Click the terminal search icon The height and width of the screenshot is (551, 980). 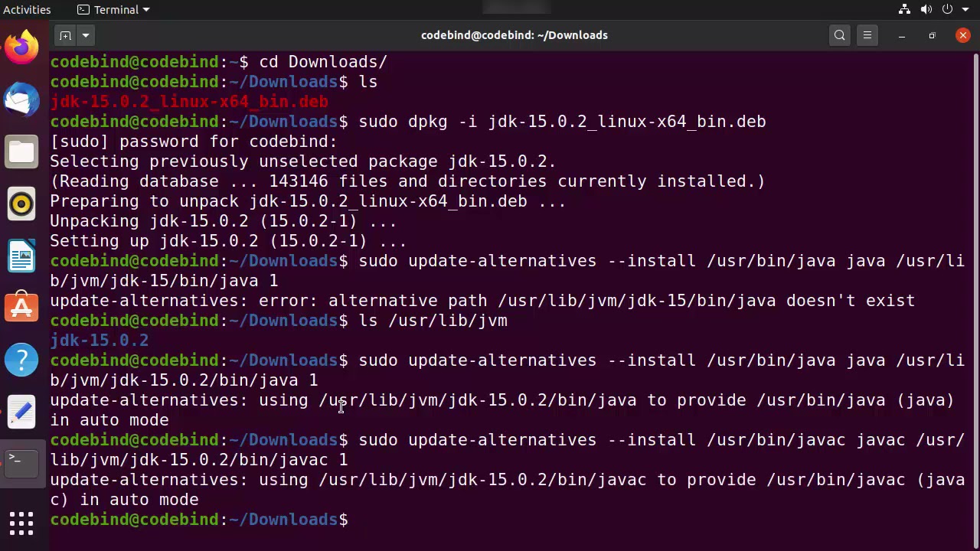[840, 35]
